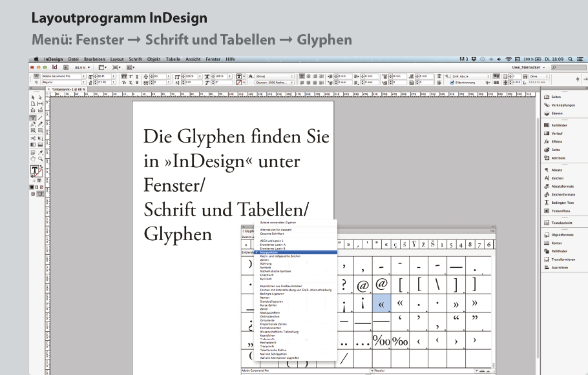Open the Kontur panel
This screenshot has width=588, height=375.
[553, 243]
